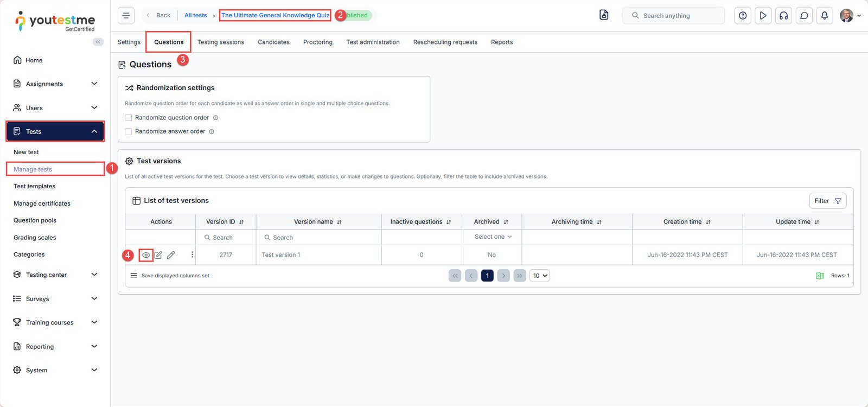Enable Randomize question order checkbox
868x407 pixels.
129,118
